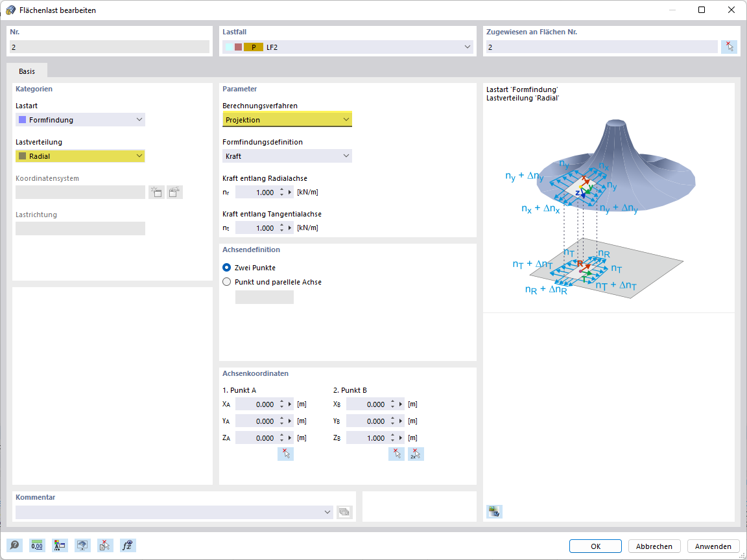
Task: Open the arrow menu beside nt value
Action: pos(290,228)
